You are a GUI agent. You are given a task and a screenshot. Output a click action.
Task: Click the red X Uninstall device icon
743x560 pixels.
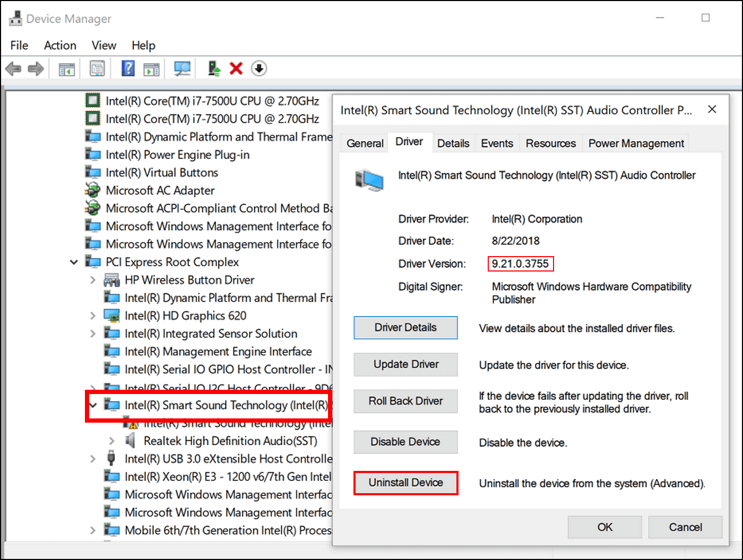[x=236, y=68]
